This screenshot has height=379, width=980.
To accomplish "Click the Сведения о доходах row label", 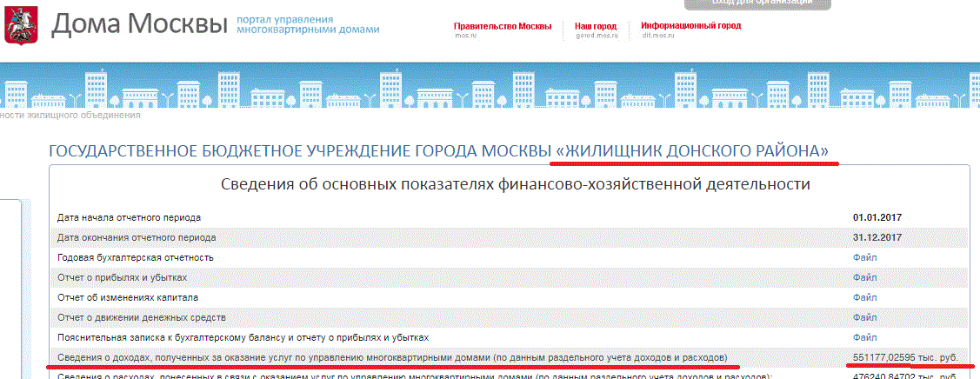I will tap(392, 357).
